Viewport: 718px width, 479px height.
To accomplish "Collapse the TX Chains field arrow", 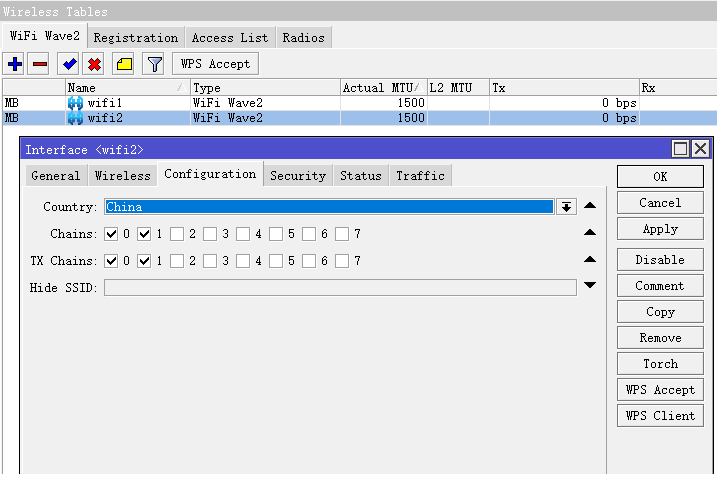I will 590,260.
